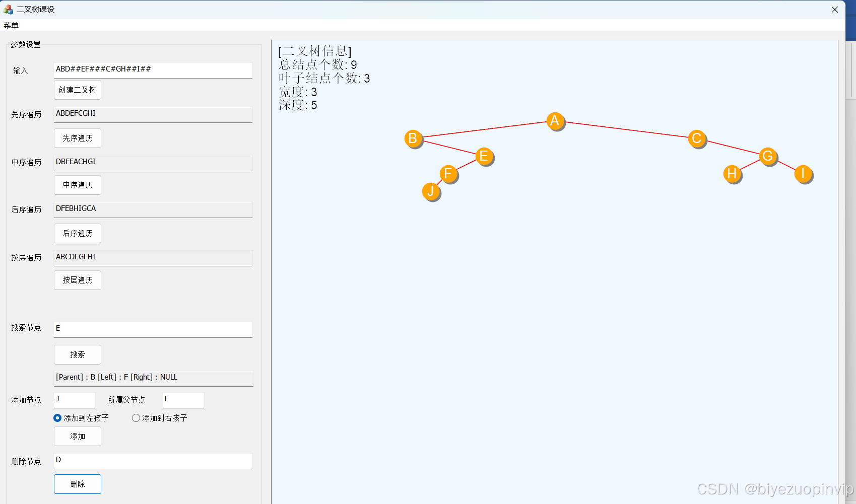Focus the 搜索节点 input field

[x=153, y=329]
